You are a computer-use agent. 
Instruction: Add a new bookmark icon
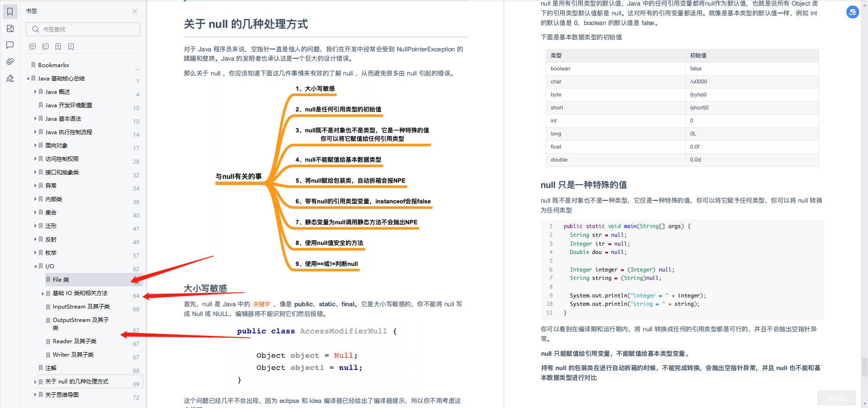[x=58, y=47]
